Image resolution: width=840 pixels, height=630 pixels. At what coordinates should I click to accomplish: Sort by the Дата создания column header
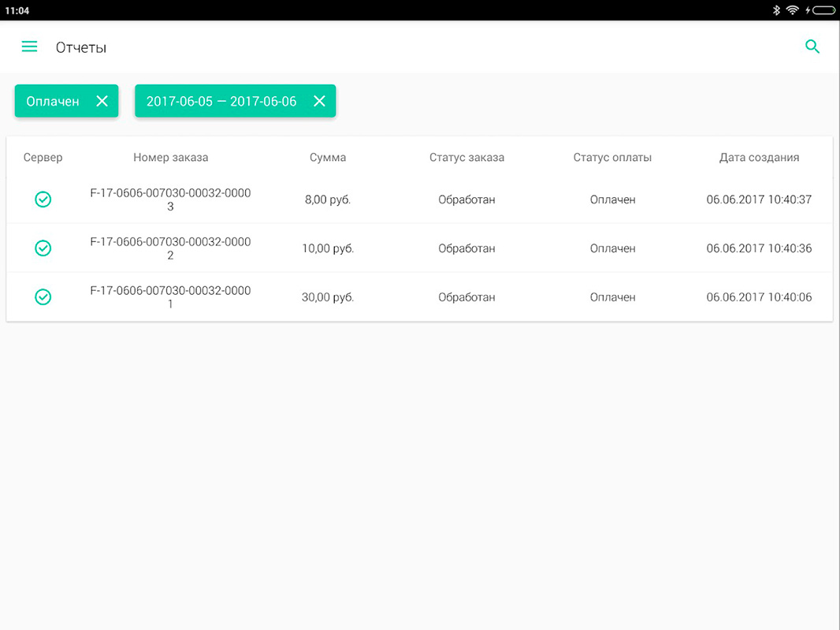pyautogui.click(x=759, y=158)
